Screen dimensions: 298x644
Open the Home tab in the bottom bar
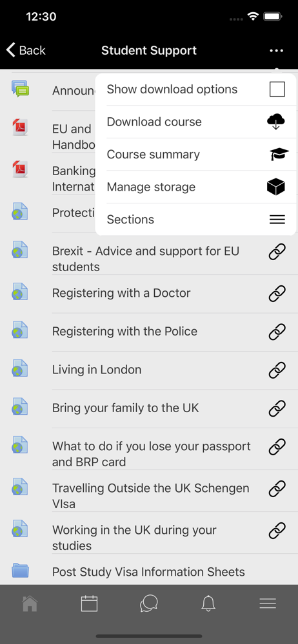click(30, 603)
